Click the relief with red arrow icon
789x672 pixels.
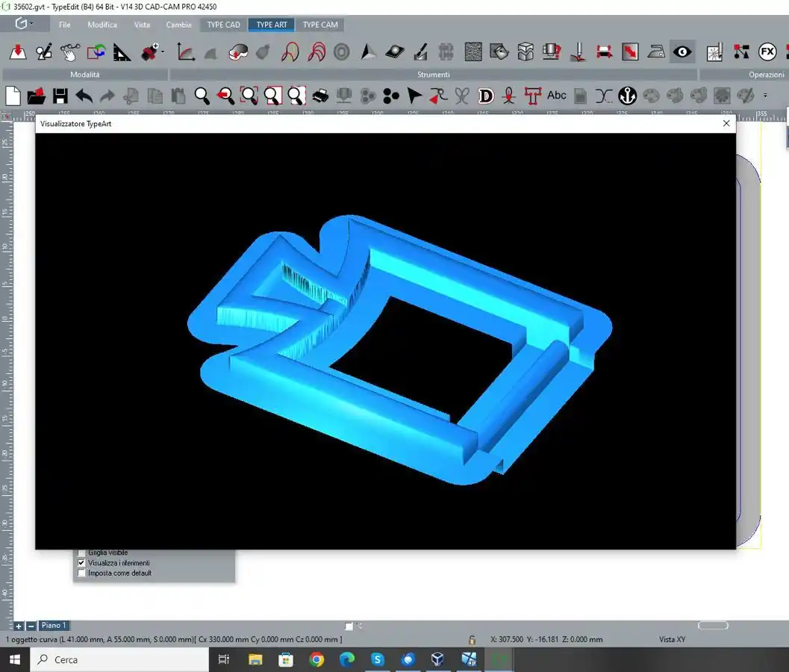237,52
